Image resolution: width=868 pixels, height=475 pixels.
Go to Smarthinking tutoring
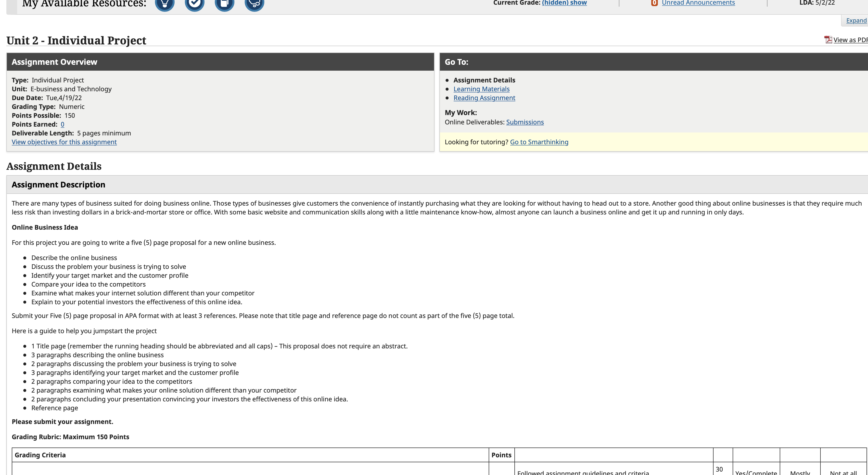[x=539, y=142]
